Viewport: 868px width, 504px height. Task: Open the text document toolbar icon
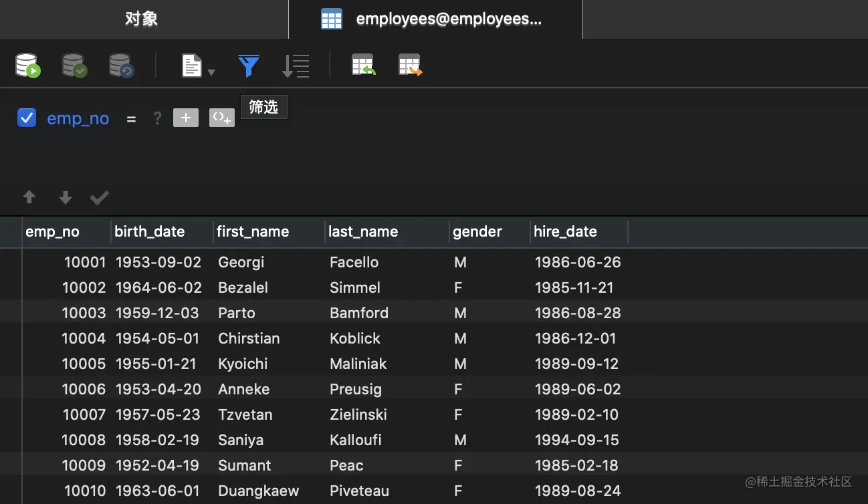(192, 66)
